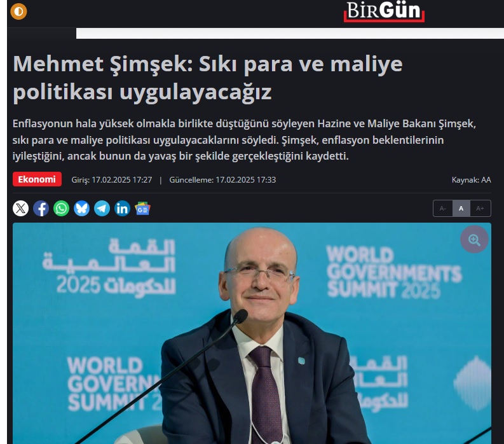Select default font size A
The width and height of the screenshot is (504, 444).
461,209
